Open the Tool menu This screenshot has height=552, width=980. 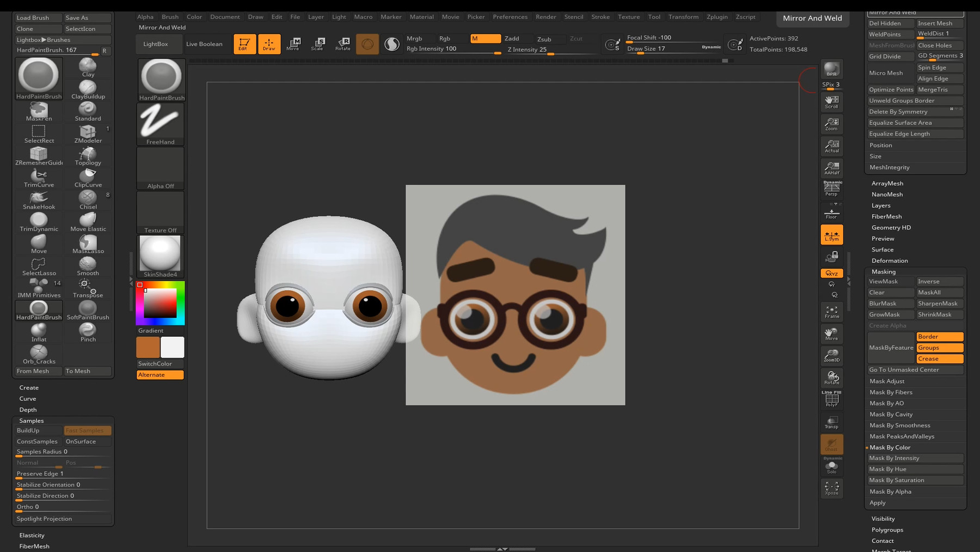(x=654, y=17)
